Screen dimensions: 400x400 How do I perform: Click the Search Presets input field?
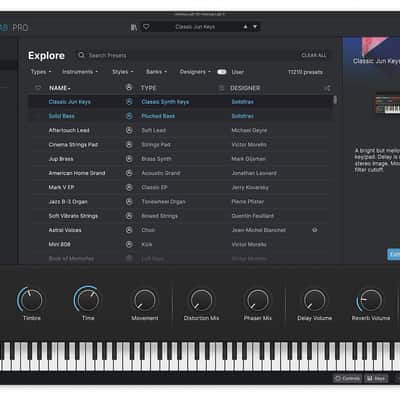(187, 55)
